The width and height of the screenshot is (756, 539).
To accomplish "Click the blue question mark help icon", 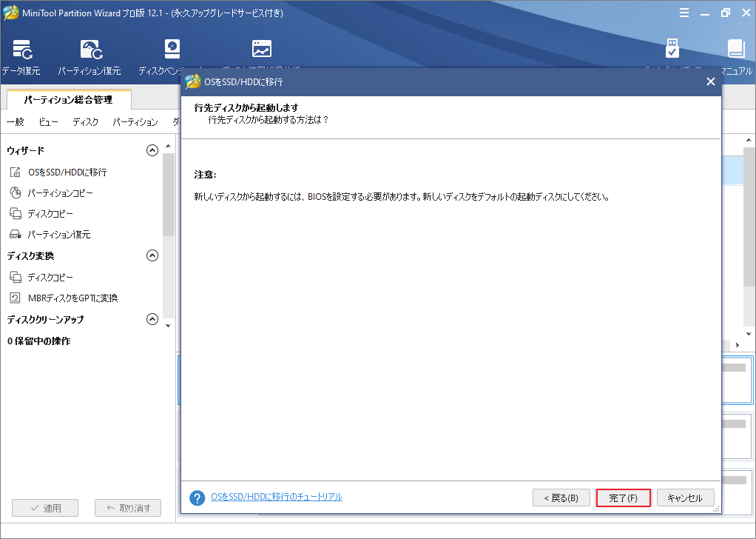I will click(x=197, y=498).
